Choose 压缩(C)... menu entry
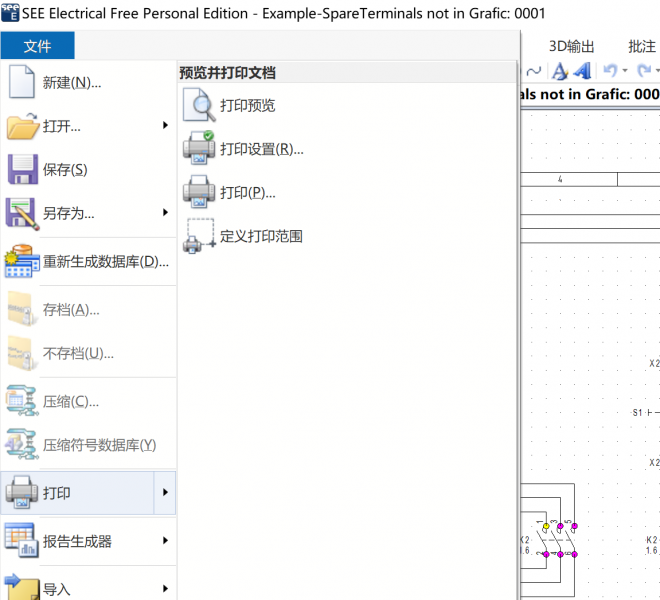The height and width of the screenshot is (600, 660). [x=88, y=401]
